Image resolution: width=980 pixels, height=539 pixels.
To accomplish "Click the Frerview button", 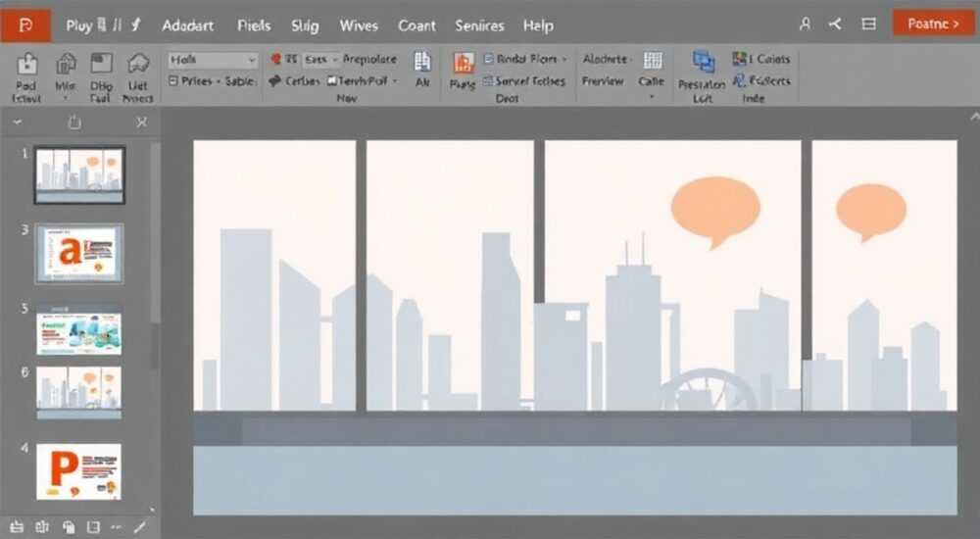I will (603, 80).
